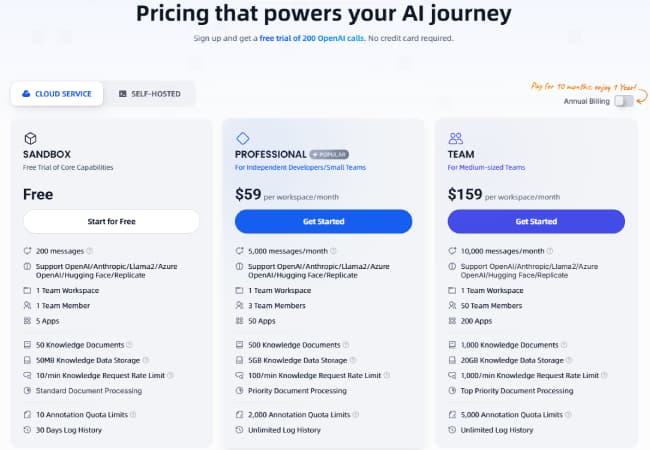Toggle the Annual Billing switch
The width and height of the screenshot is (650, 450).
[x=624, y=100]
